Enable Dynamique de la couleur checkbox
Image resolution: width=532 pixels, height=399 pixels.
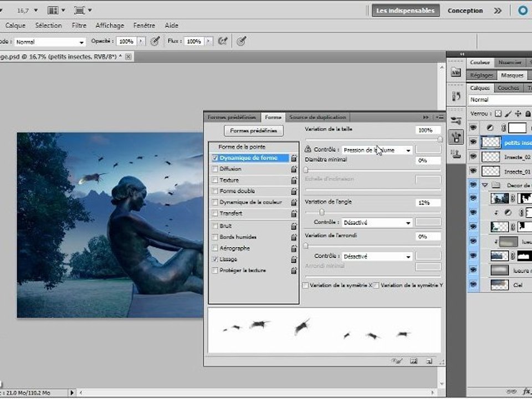click(x=215, y=202)
